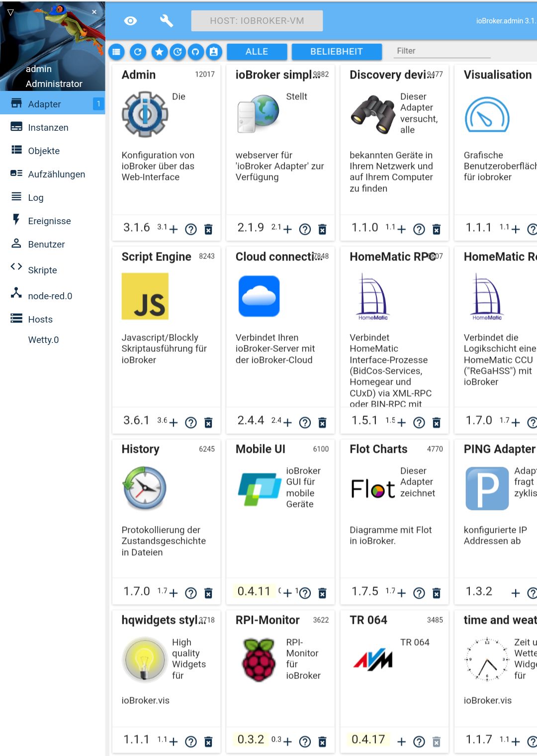Delete the ioBroker simple web adapter

[322, 229]
